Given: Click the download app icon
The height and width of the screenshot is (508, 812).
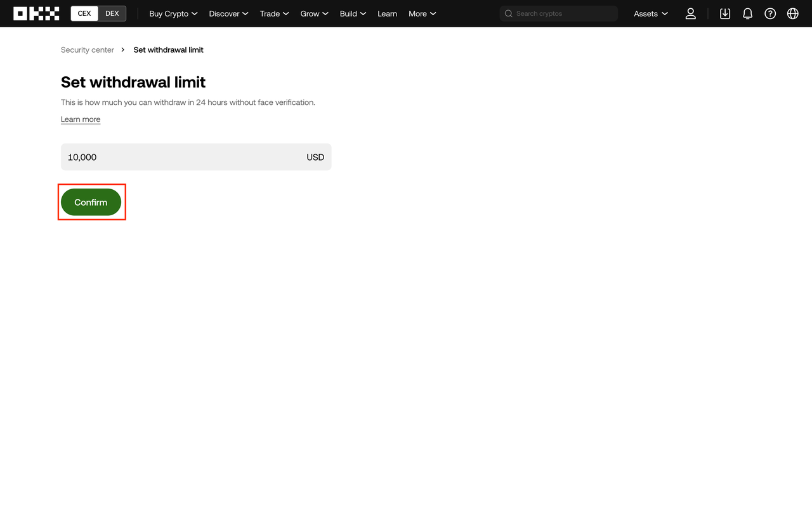Looking at the screenshot, I should (x=725, y=13).
